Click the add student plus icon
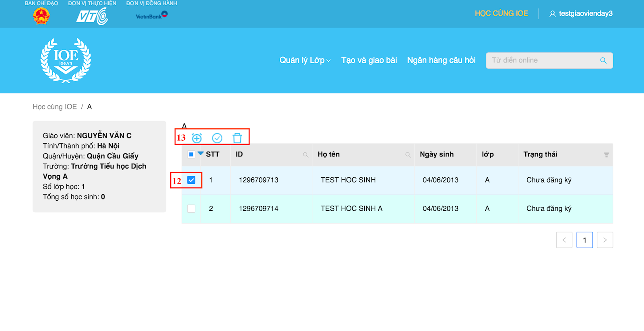Viewport: 644px width, 331px height. [x=197, y=138]
